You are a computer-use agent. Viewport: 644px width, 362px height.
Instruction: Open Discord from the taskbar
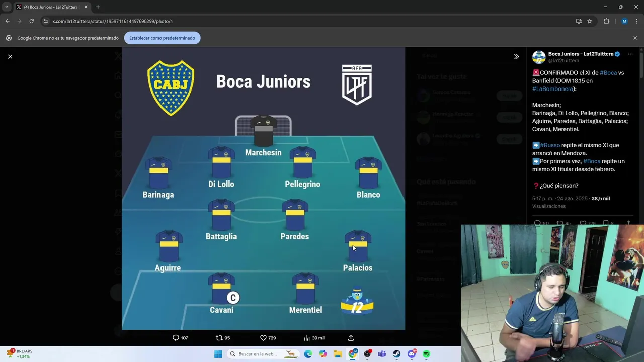[x=412, y=354]
